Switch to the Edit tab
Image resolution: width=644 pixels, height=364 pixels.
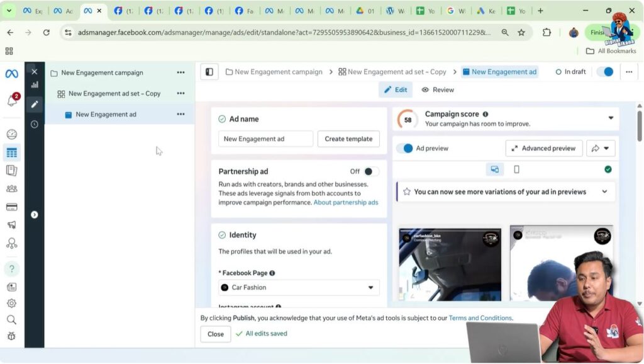coord(396,89)
